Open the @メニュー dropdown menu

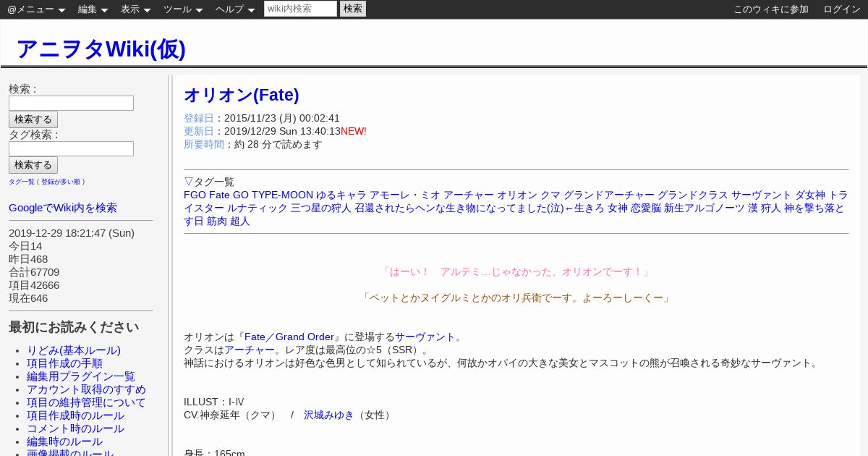point(36,9)
